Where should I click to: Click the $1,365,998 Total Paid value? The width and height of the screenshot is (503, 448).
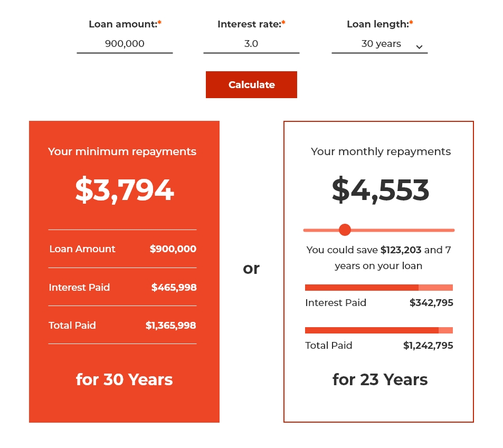pos(170,326)
